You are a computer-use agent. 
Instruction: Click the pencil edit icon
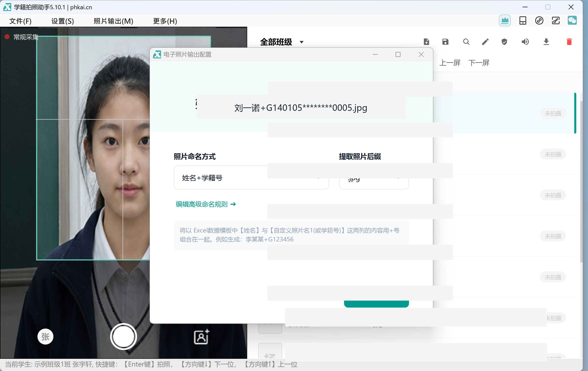(x=485, y=42)
